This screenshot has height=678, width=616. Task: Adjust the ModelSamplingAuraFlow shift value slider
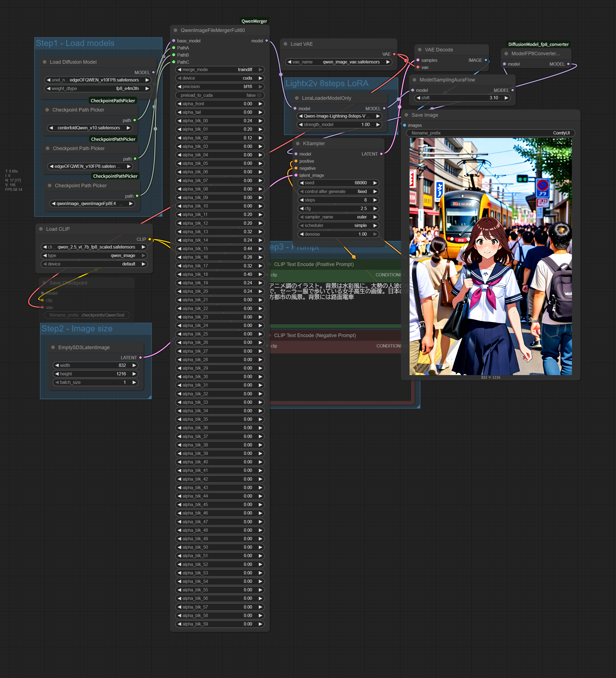[x=462, y=98]
